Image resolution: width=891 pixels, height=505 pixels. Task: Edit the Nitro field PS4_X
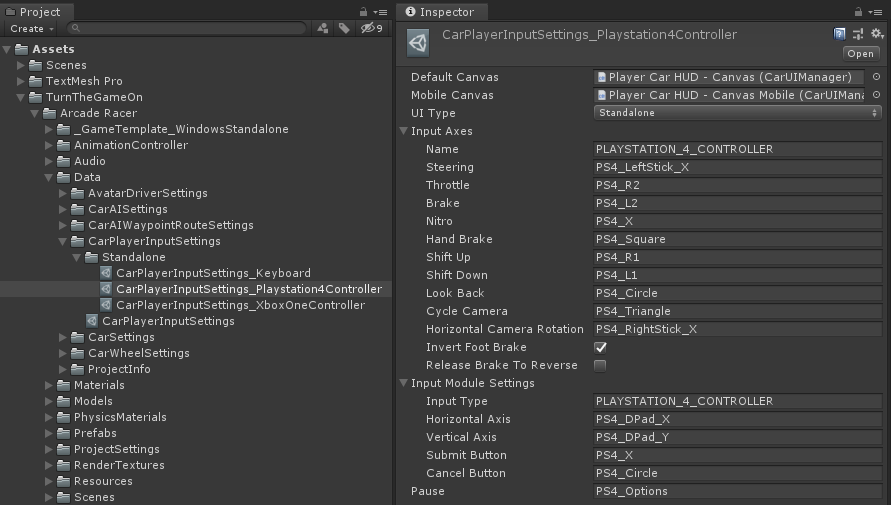click(738, 221)
